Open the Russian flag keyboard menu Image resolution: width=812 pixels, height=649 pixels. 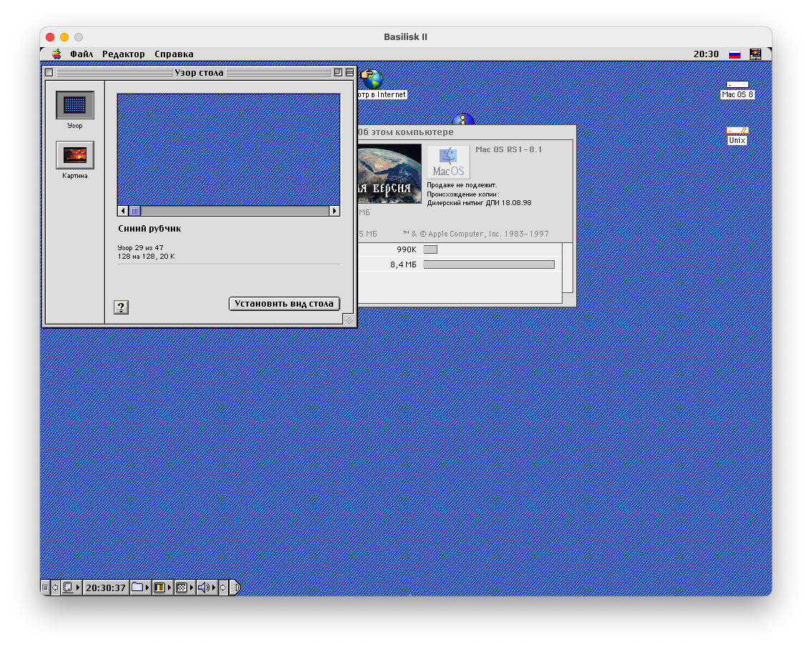[x=734, y=54]
